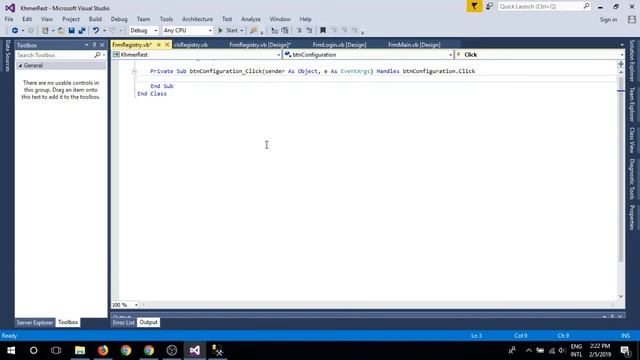
Task: Switch to the clsRegistry.vb tab
Action: point(191,45)
